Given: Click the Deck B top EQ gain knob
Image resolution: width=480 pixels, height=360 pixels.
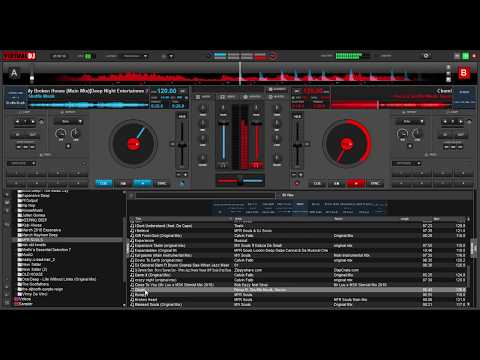Looking at the screenshot, I should tap(277, 108).
